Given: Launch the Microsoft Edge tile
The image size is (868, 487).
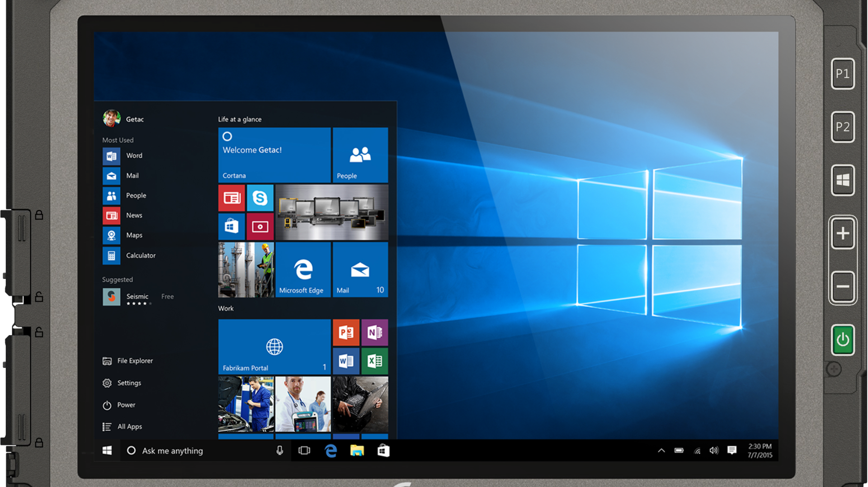Looking at the screenshot, I should (x=303, y=270).
